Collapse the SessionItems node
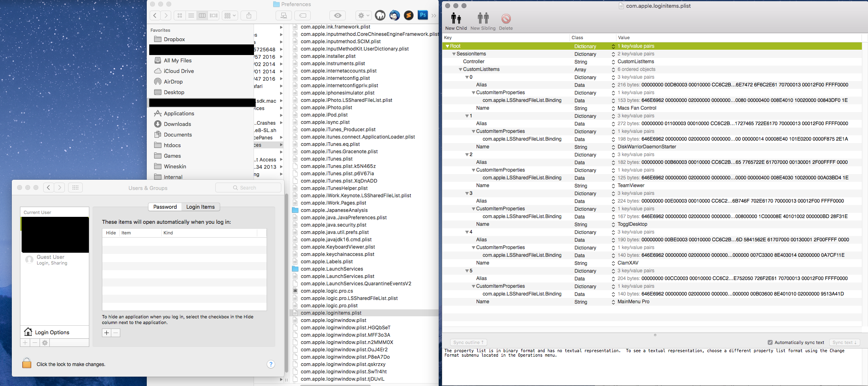Viewport: 868px width, 386px height. point(454,54)
